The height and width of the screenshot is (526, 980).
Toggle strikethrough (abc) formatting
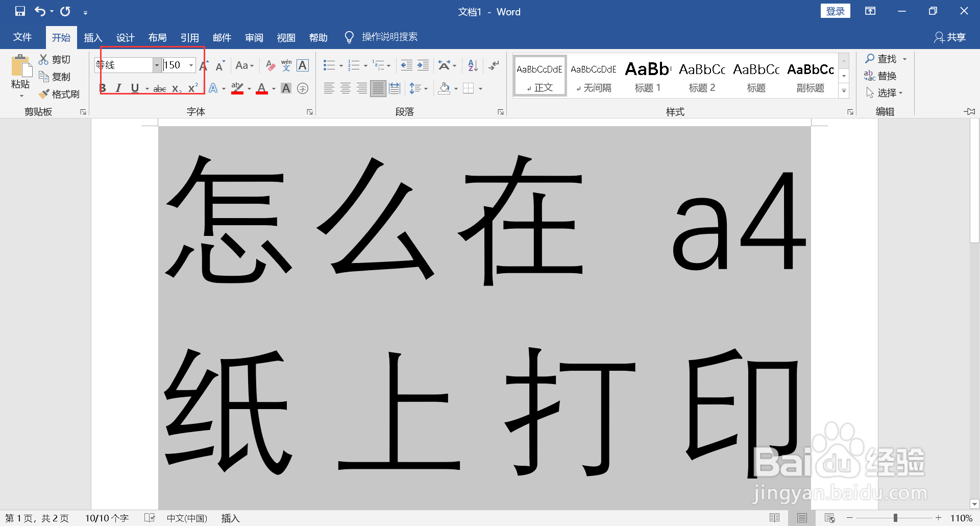click(x=160, y=88)
